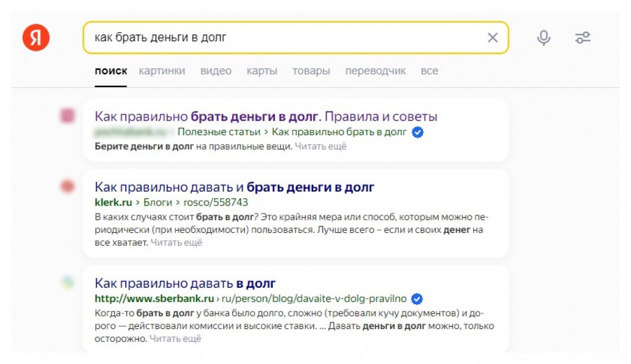631x364 pixels.
Task: Open the переводчик tab
Action: (x=375, y=71)
